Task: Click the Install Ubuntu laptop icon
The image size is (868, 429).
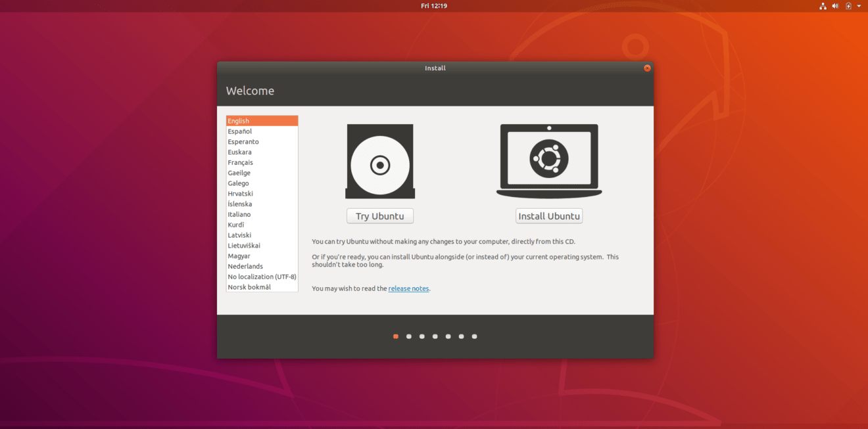Action: pyautogui.click(x=549, y=158)
